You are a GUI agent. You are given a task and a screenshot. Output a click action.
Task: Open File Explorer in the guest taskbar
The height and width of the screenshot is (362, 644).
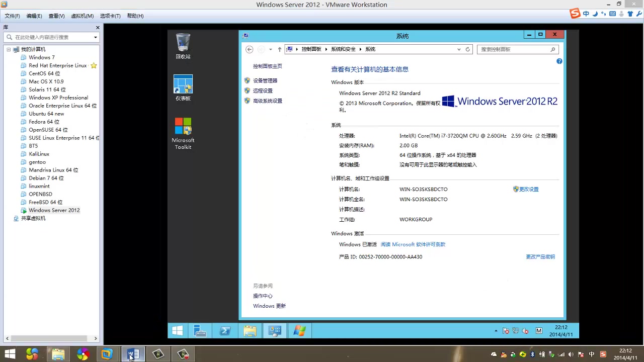(250, 331)
